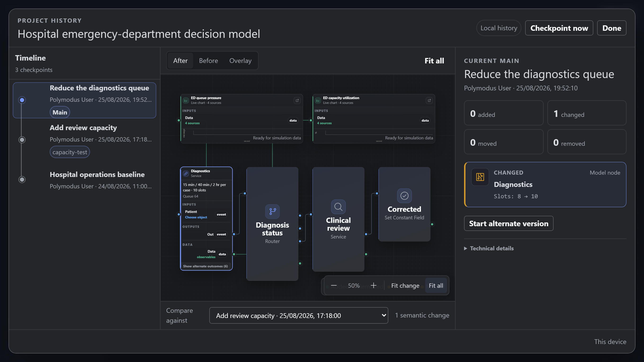Click Fit all in zoom toolbar
This screenshot has height=362, width=644.
point(436,286)
